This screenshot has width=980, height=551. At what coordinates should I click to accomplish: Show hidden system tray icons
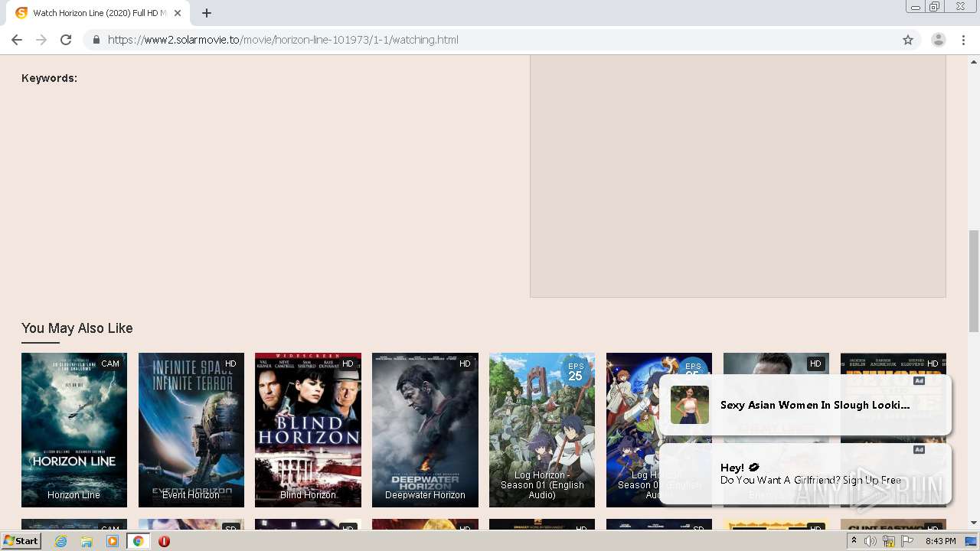tap(854, 541)
